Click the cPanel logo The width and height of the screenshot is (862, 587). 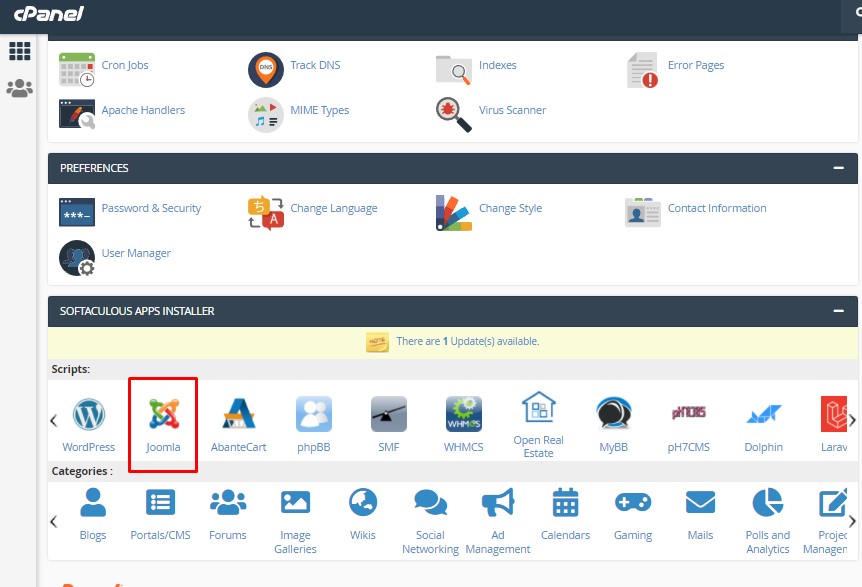click(48, 14)
